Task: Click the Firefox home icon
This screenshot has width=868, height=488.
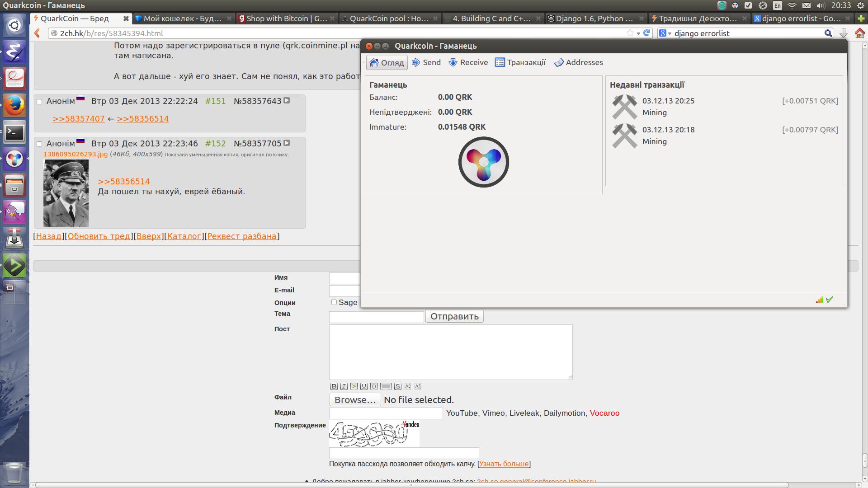Action: point(859,33)
